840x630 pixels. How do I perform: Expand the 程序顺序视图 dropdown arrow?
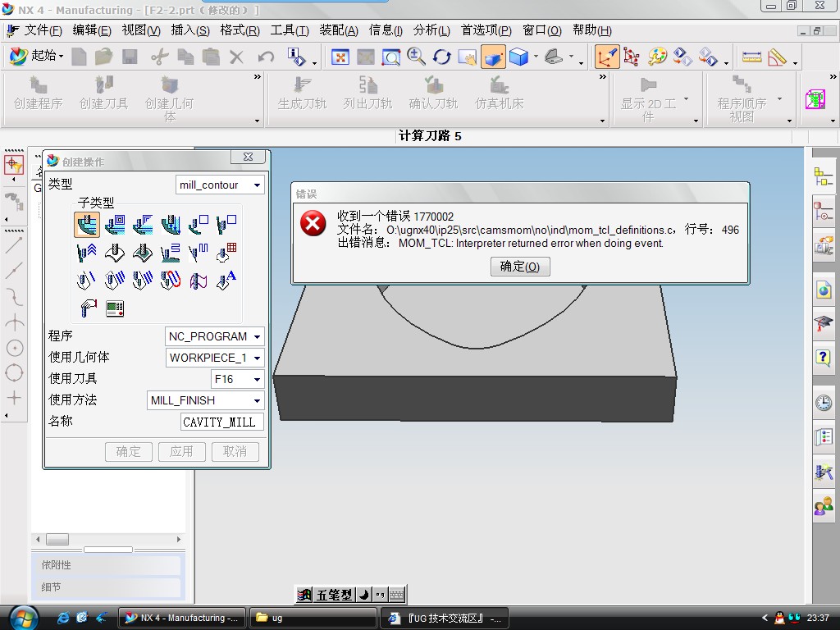[779, 99]
